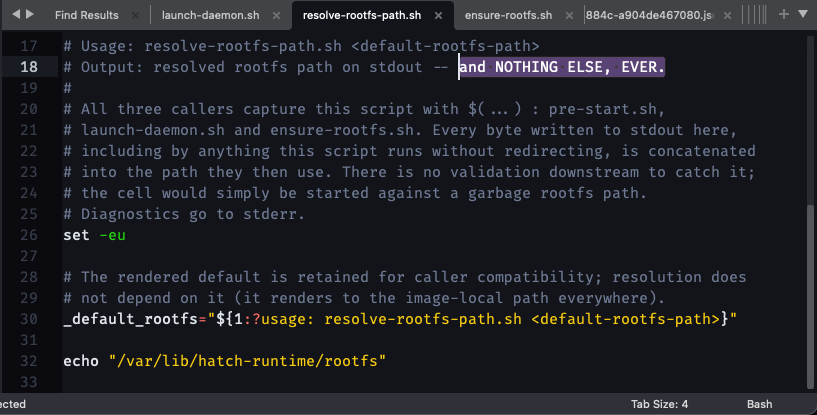
Task: Change indentation via Tab Size: 4
Action: (659, 404)
